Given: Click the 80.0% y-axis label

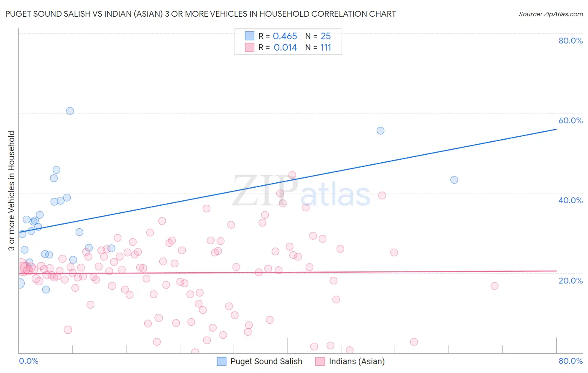Looking at the screenshot, I should pos(570,41).
